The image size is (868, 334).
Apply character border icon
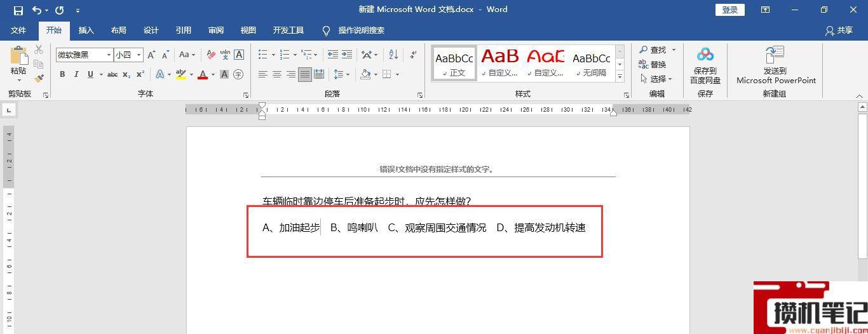239,55
